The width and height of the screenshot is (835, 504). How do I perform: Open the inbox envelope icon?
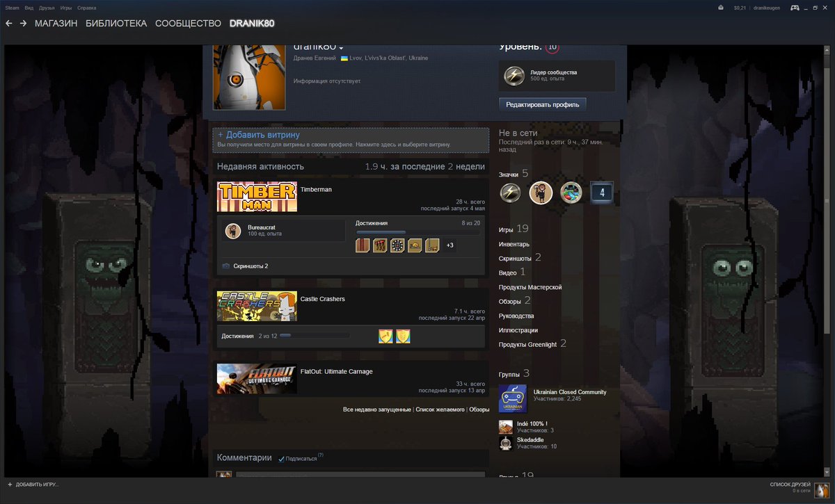coord(720,8)
